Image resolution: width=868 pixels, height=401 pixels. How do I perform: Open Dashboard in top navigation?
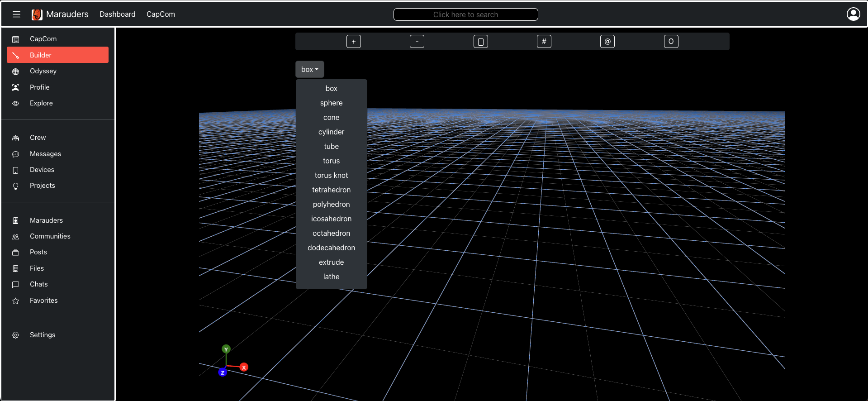pos(118,14)
